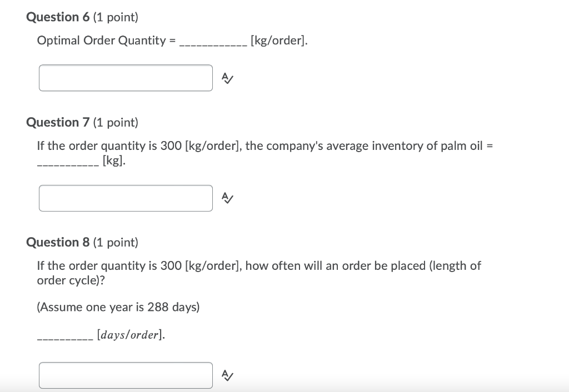Toggle spell-check icon next to Question 7 field
The width and height of the screenshot is (569, 392).
pos(227,198)
